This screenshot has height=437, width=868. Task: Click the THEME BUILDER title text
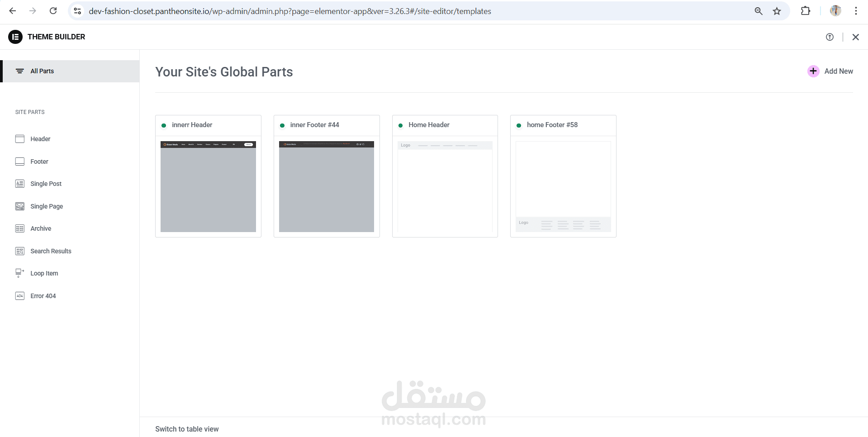coord(56,37)
